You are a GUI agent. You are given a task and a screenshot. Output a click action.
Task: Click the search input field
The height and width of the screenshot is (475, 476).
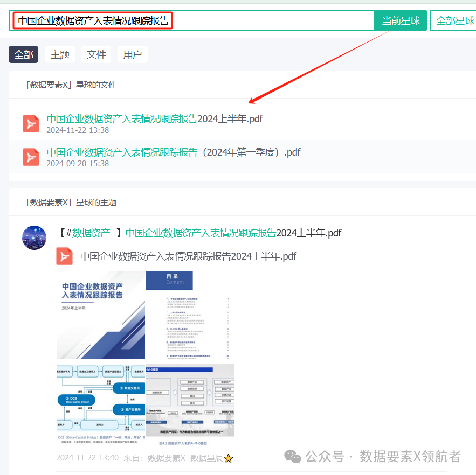click(192, 20)
